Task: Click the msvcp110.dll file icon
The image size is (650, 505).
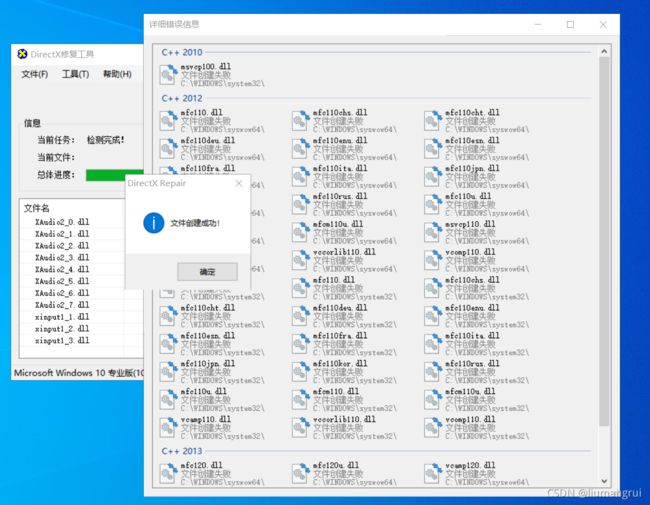Action: tap(433, 232)
